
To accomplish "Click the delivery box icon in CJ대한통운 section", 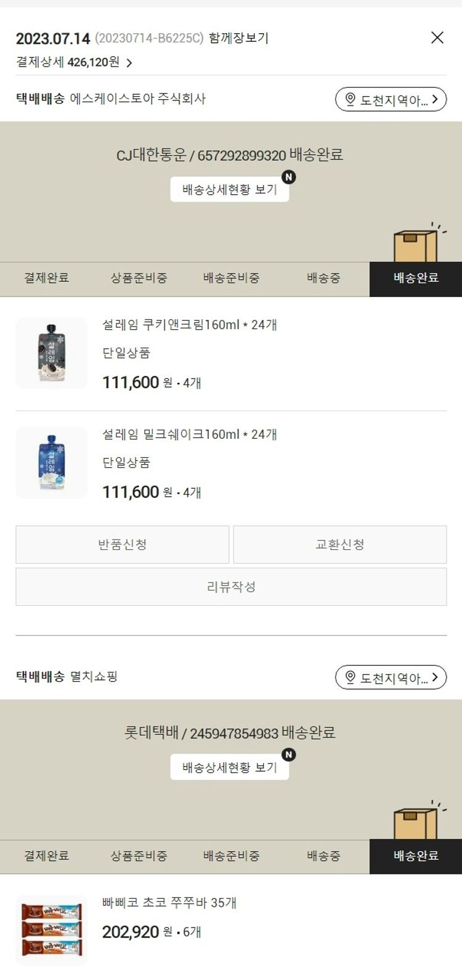I will pos(416,245).
